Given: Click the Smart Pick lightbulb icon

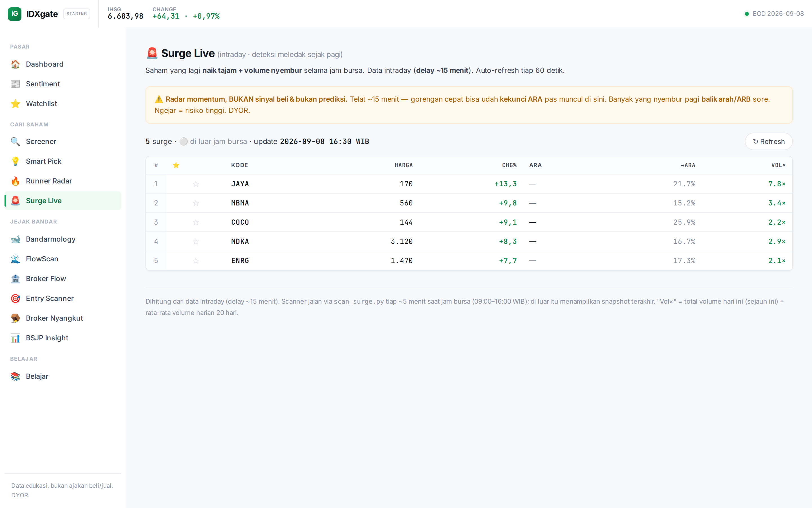Looking at the screenshot, I should pos(16,161).
